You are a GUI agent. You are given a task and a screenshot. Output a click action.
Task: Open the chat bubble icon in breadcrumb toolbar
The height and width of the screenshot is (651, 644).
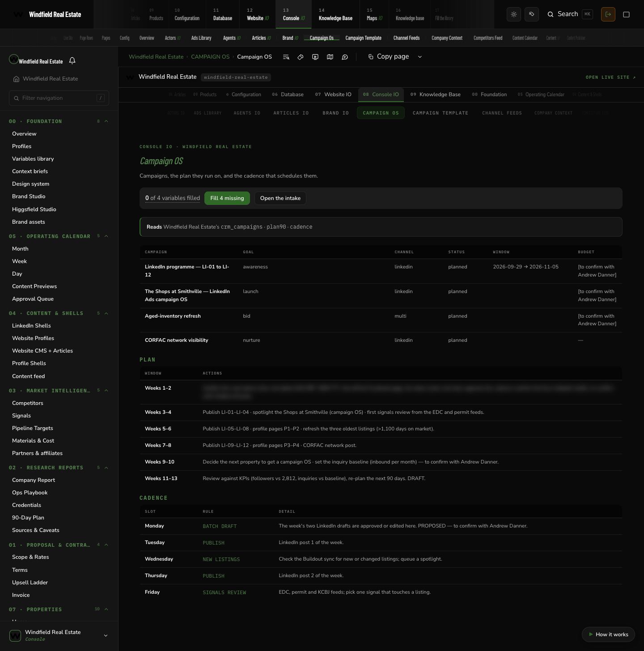345,57
